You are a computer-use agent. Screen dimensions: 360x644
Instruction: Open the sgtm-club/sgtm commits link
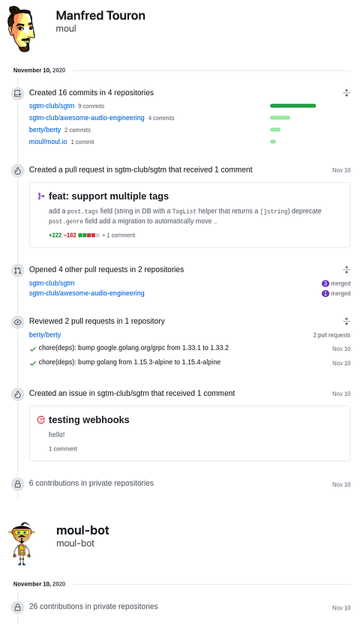pyautogui.click(x=52, y=106)
